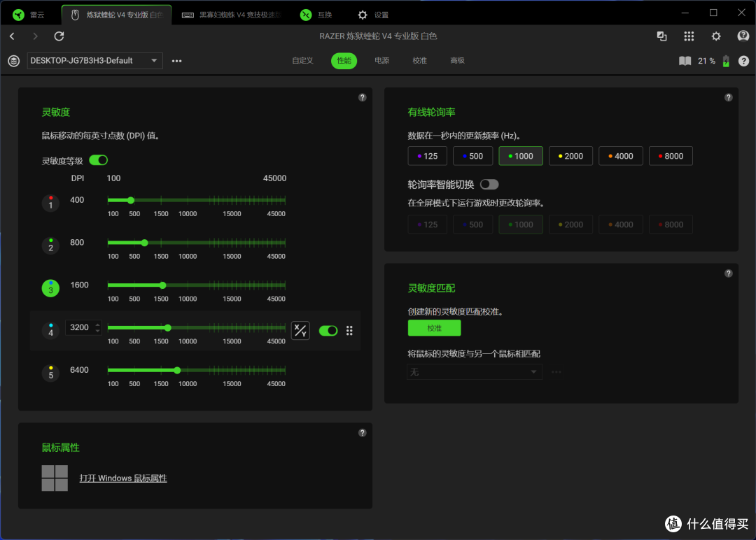Click the stage 4 DPI stepper arrows
756x540 pixels.
tap(97, 327)
